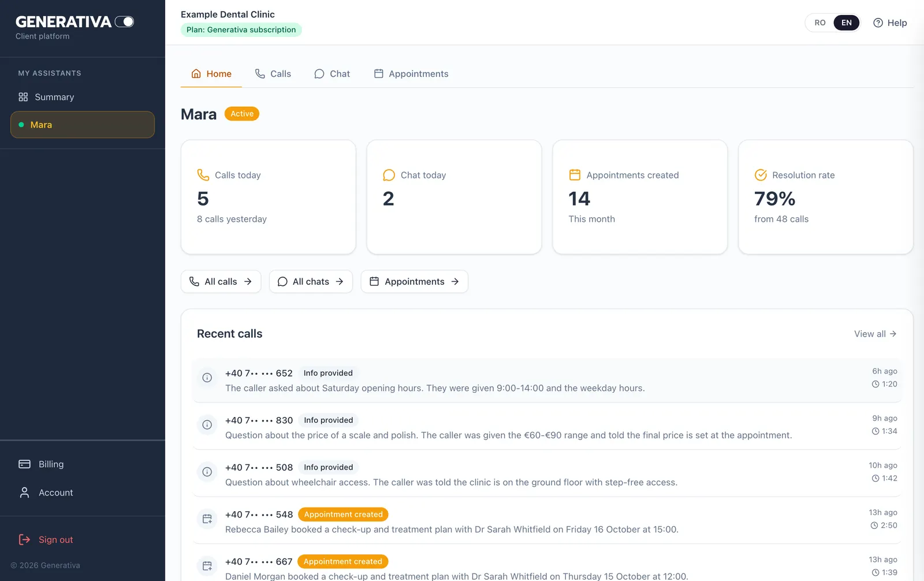
Task: Click the chat bubble icon in Chat today card
Action: coord(389,175)
